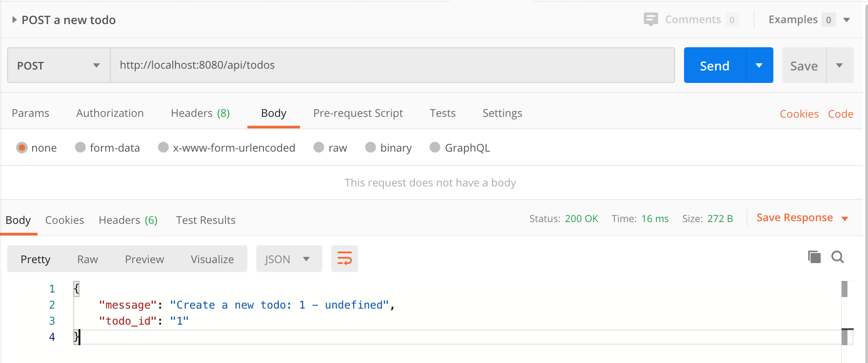
Task: Click the "todo_id" key in response
Action: [x=128, y=321]
